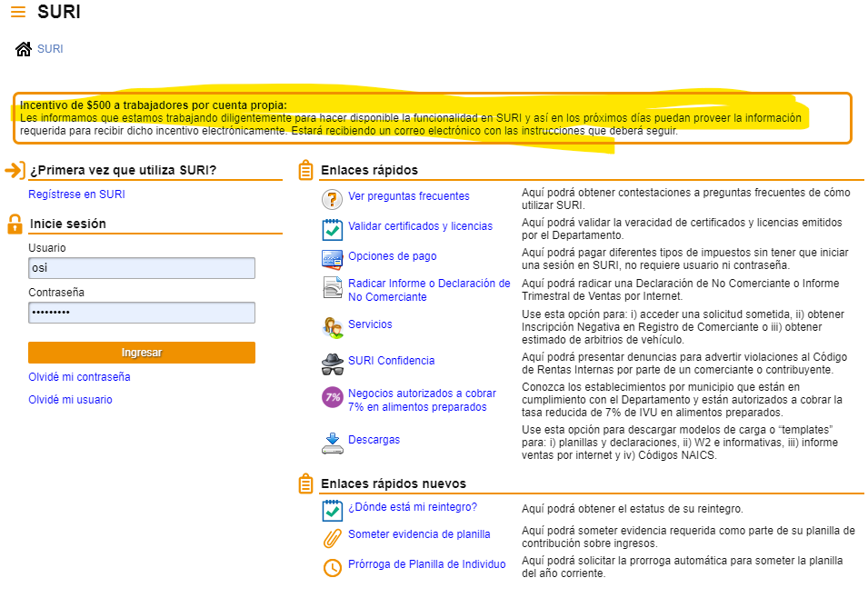This screenshot has height=598, width=868.
Task: Click the arrow icon beside ¿Primera vez que utiliza SURI?
Action: click(x=15, y=170)
